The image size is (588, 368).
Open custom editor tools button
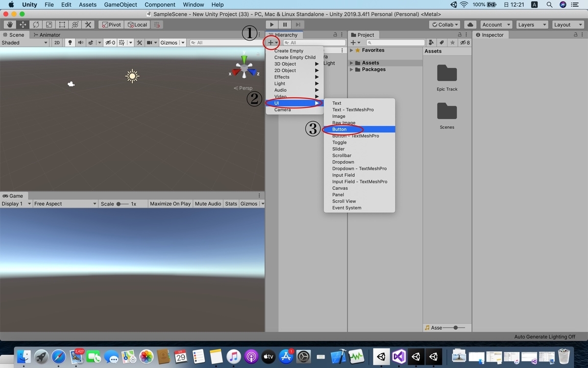click(88, 25)
